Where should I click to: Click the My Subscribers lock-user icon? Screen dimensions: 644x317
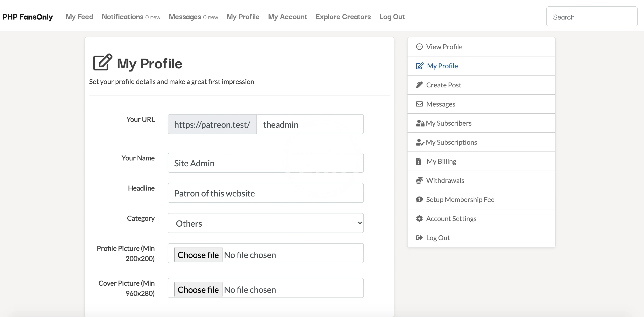420,123
